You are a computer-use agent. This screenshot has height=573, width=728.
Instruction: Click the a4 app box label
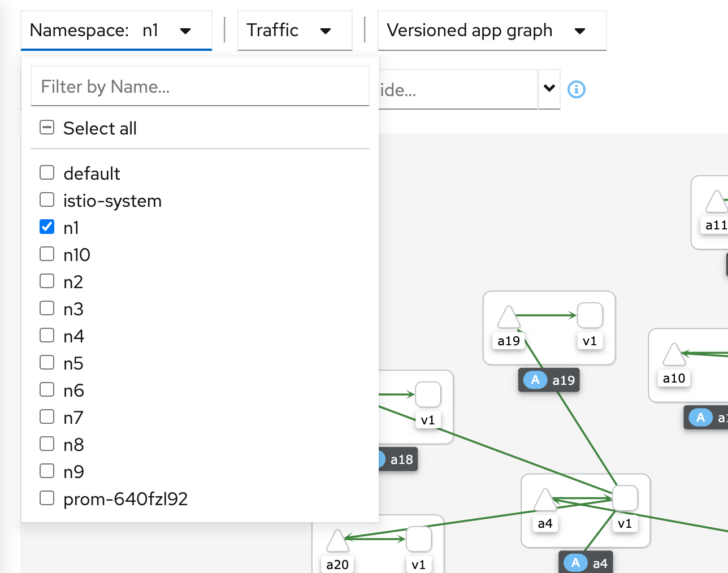(x=586, y=563)
